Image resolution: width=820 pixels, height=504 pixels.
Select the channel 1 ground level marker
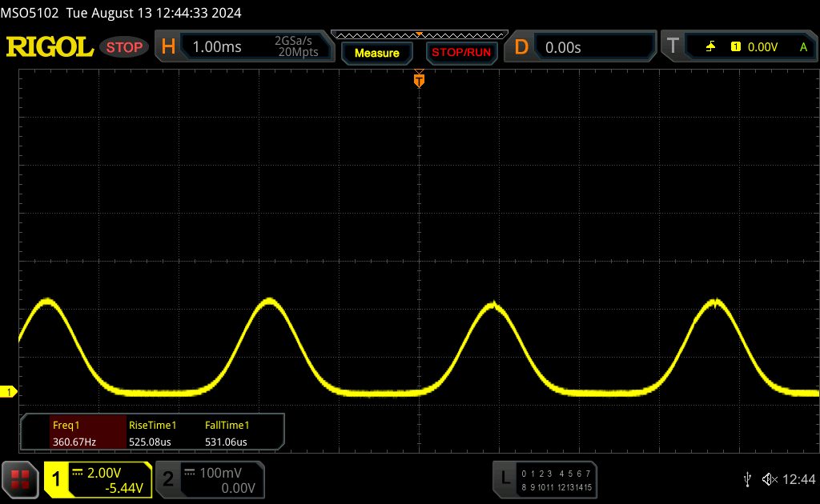point(10,391)
